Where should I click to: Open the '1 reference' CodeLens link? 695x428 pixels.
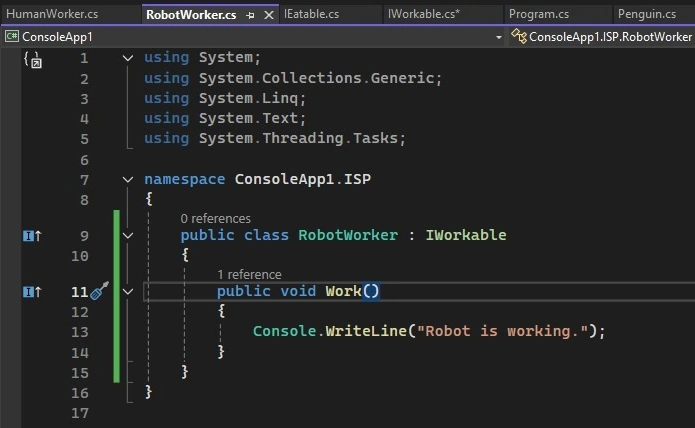[x=249, y=275]
